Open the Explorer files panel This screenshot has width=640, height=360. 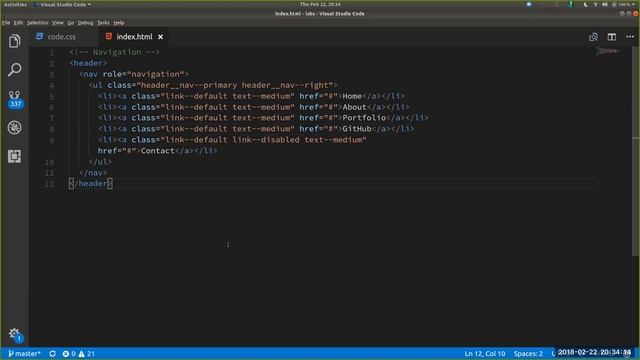click(15, 41)
